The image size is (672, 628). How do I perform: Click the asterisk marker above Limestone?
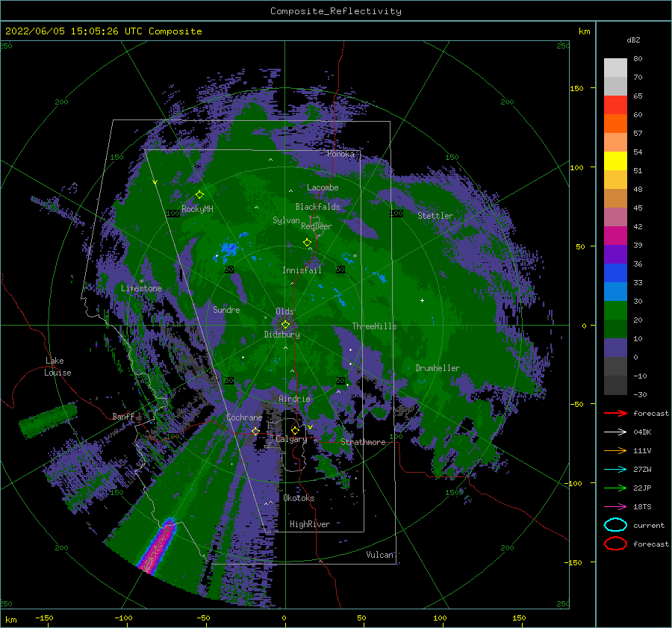tap(141, 282)
